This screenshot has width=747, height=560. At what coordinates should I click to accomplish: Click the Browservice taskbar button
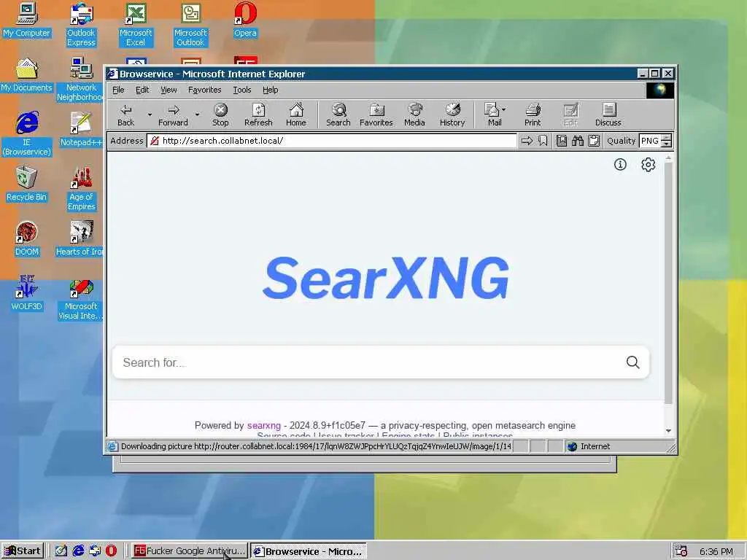[309, 551]
